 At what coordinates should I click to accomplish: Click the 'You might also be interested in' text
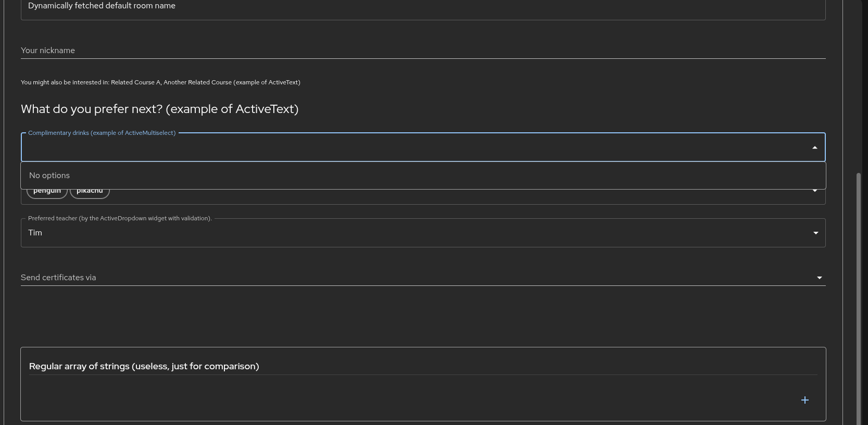click(160, 82)
